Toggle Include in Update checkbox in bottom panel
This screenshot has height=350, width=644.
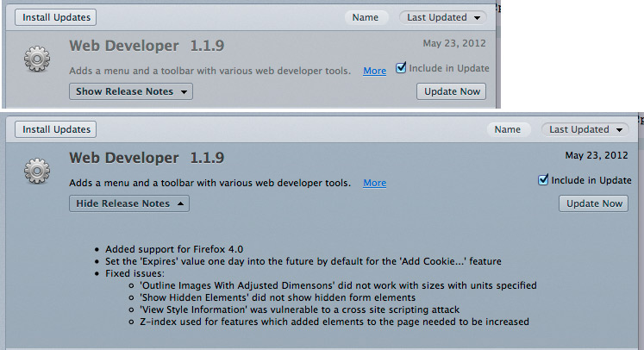tap(543, 180)
